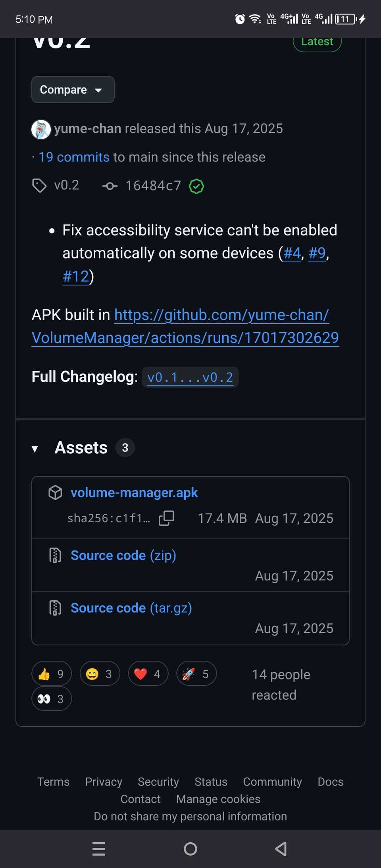Toggle the thumbs up reaction
Screen dimensions: 381x868
click(52, 674)
